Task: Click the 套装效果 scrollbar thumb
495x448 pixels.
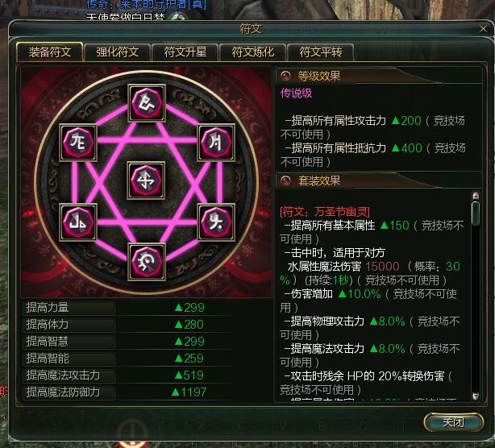Action: [476, 214]
